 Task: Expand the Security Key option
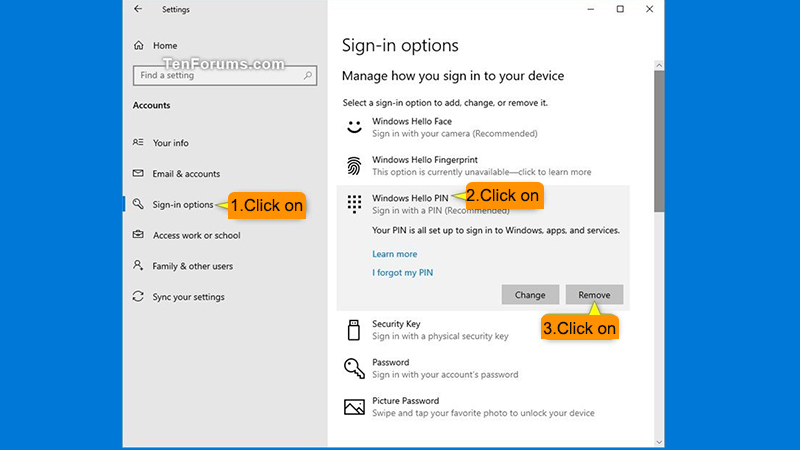click(483, 330)
